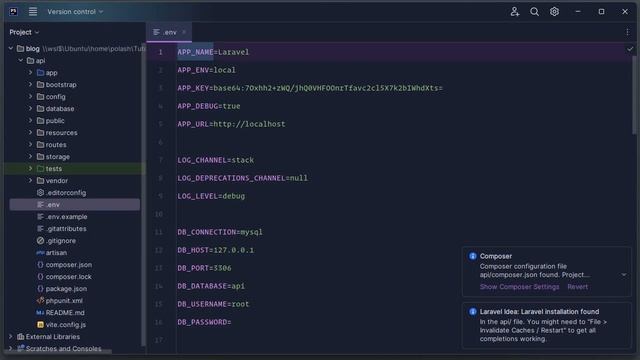Image resolution: width=640 pixels, height=360 pixels.
Task: Click the inspections checkmark widget in editor
Action: [x=630, y=49]
